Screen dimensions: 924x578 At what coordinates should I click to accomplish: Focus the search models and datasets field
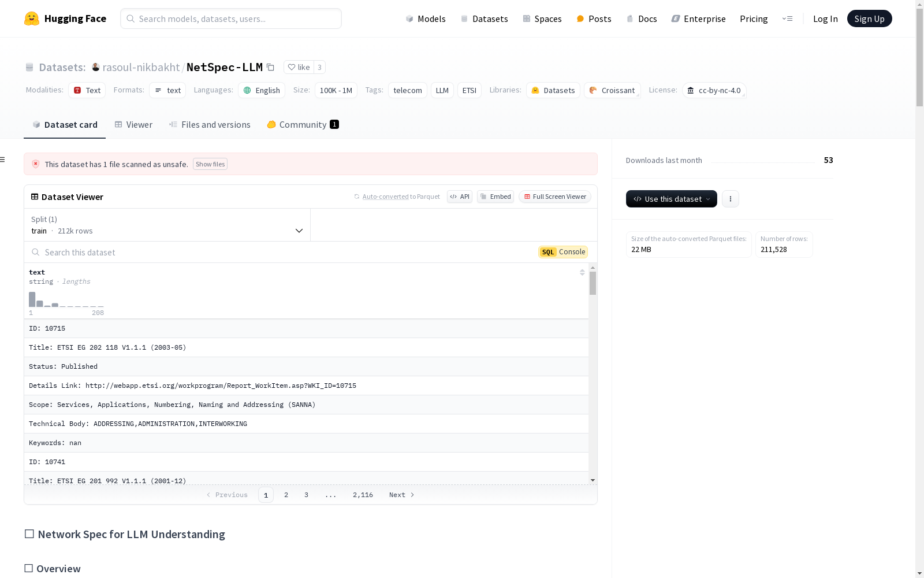click(231, 18)
